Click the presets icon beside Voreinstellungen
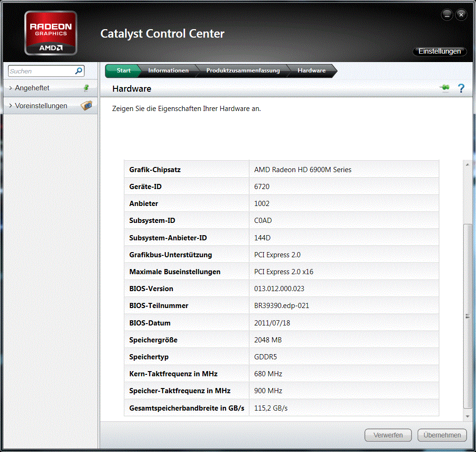The width and height of the screenshot is (476, 452). (86, 106)
